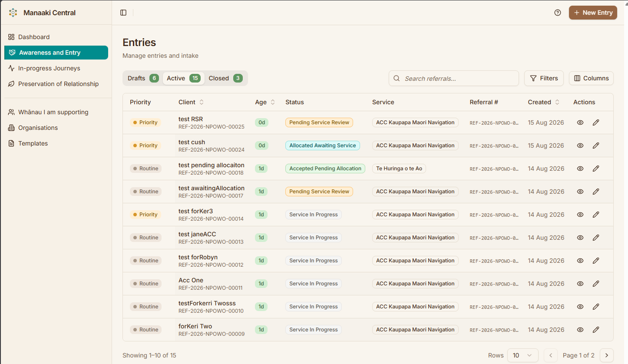Edit test forKer3 entry pencil icon
The height and width of the screenshot is (364, 628).
click(x=596, y=215)
